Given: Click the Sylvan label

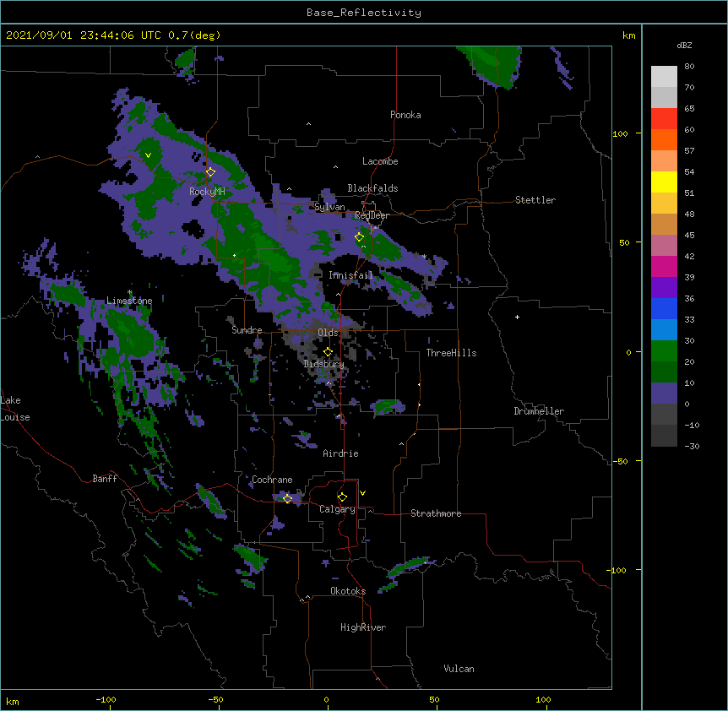Looking at the screenshot, I should pyautogui.click(x=329, y=207).
